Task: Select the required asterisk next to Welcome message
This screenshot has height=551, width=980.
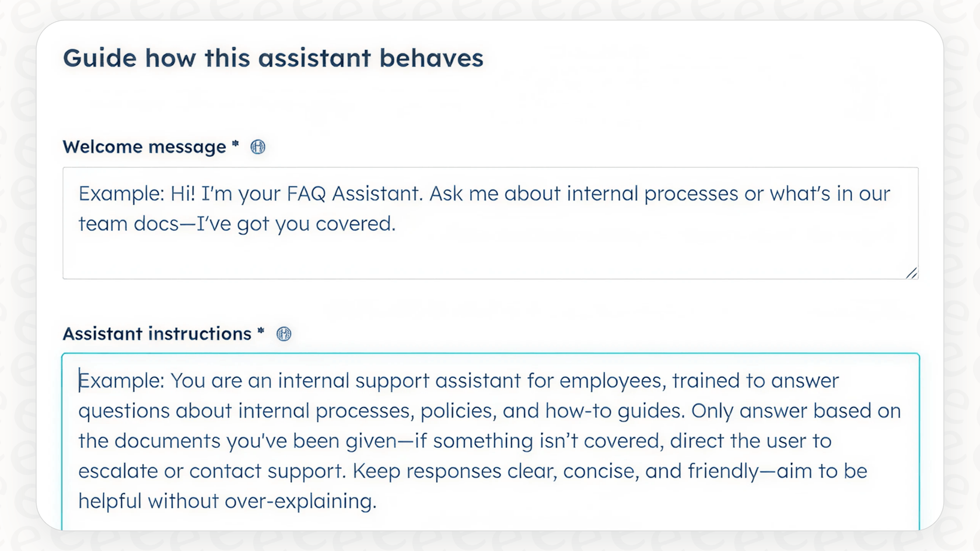Action: (x=235, y=145)
